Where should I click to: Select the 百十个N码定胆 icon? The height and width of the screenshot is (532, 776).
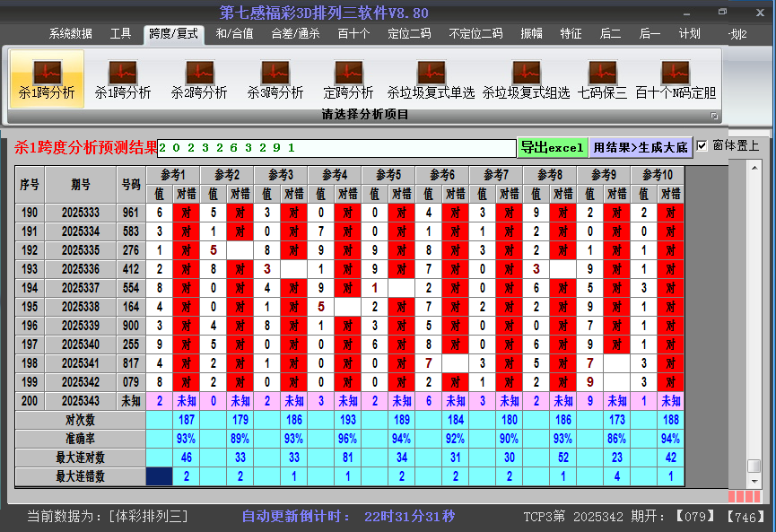[676, 79]
